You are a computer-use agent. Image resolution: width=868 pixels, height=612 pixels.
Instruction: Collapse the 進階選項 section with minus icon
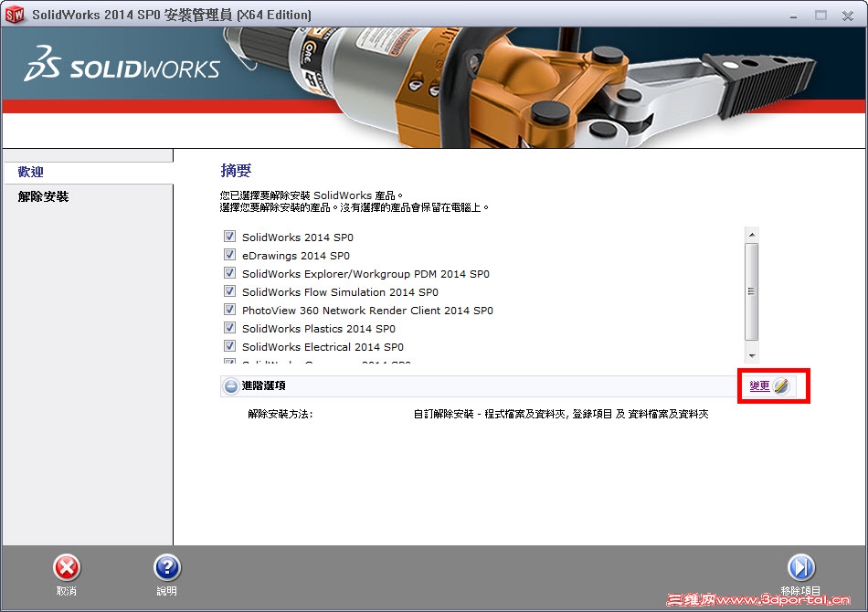tap(231, 385)
